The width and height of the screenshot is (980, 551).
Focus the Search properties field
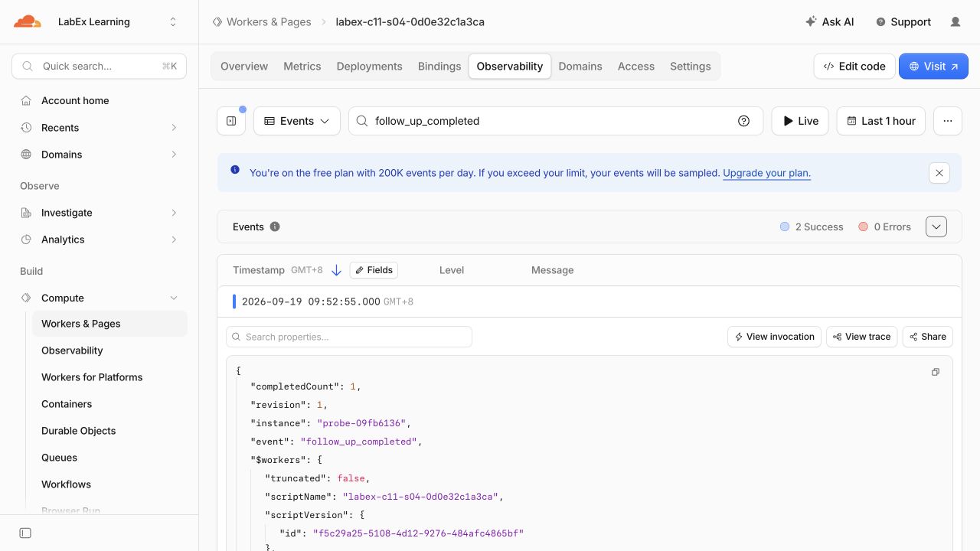click(x=349, y=337)
